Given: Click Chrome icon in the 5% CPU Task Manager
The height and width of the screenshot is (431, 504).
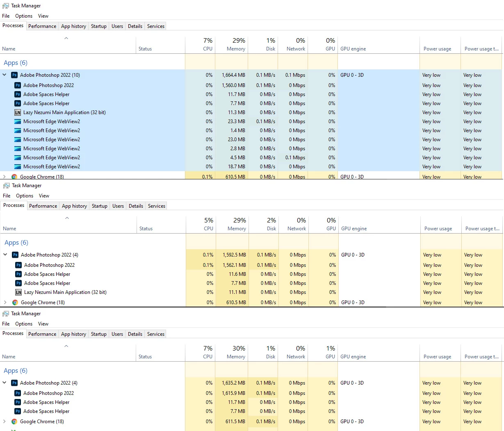Looking at the screenshot, I should click(x=15, y=303).
